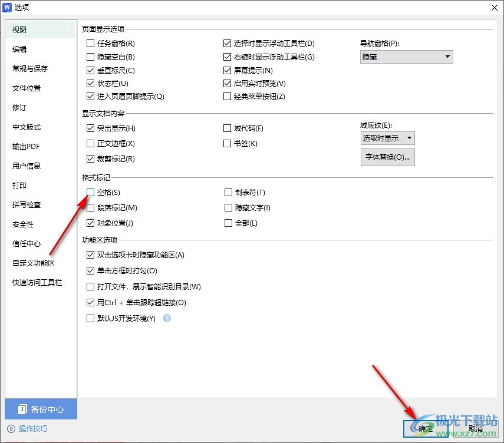Viewport: 504px width, 443px height.
Task: Check 隐藏文字(I) option
Action: 228,208
